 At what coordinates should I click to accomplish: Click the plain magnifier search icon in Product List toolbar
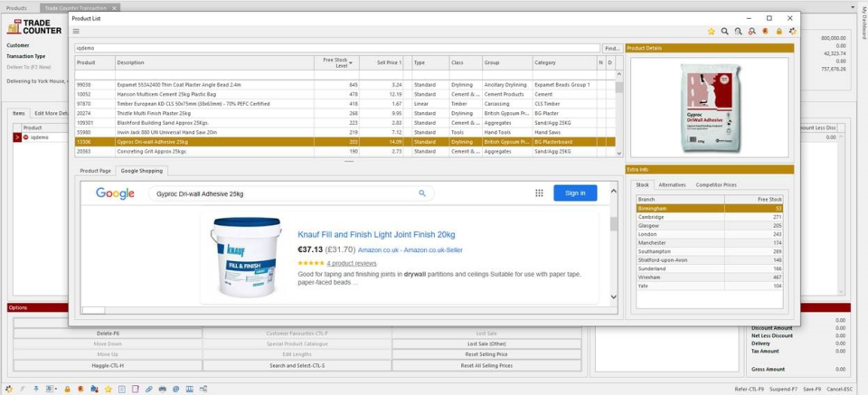coord(724,32)
